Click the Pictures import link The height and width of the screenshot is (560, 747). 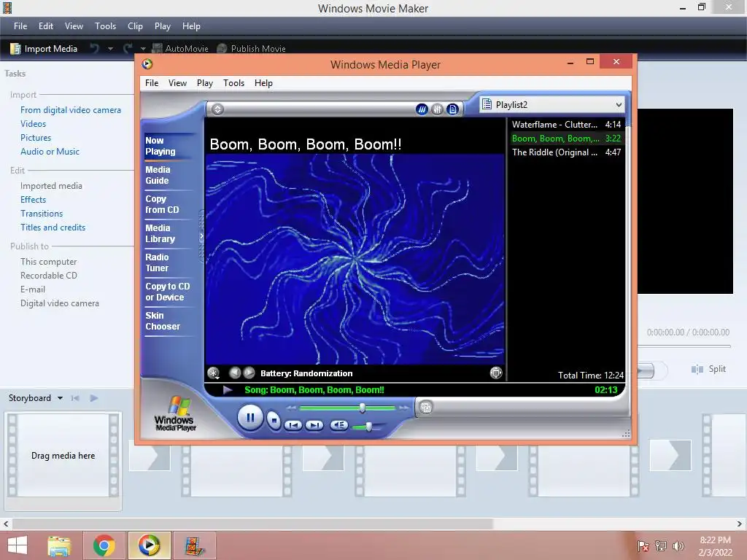36,138
